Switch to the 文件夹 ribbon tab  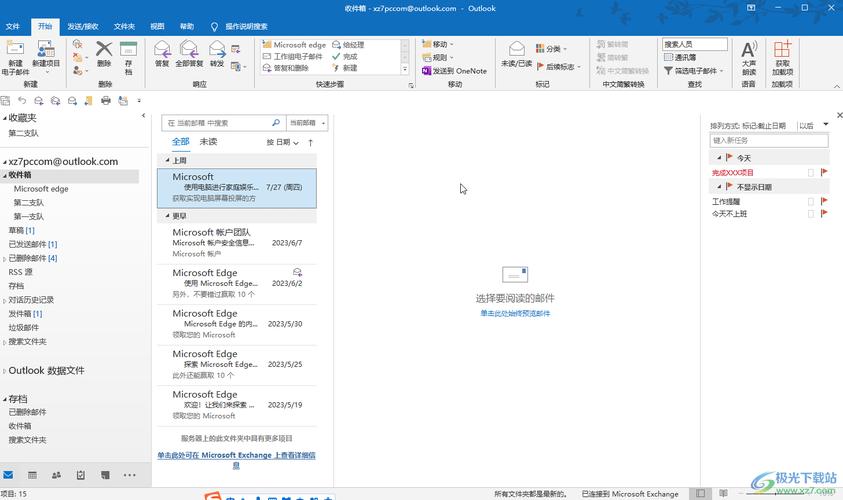click(x=124, y=26)
